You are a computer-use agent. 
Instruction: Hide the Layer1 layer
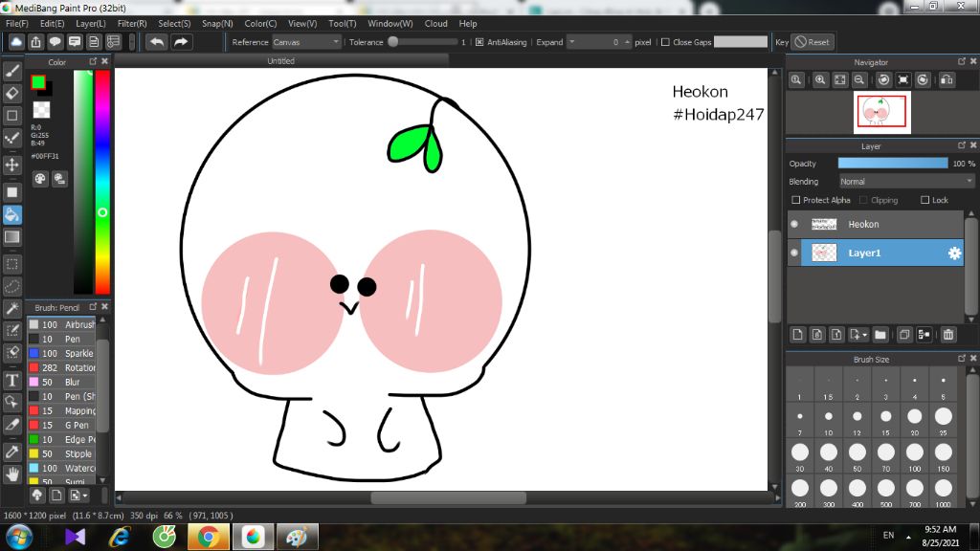[794, 253]
